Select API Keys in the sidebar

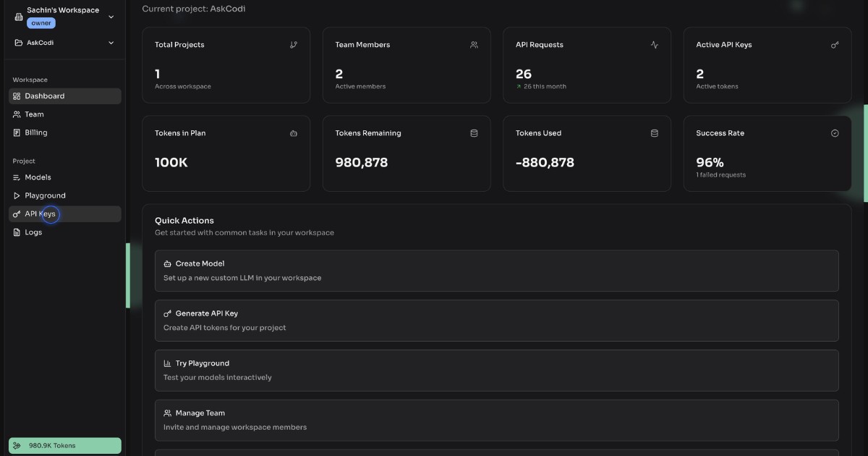(65, 214)
